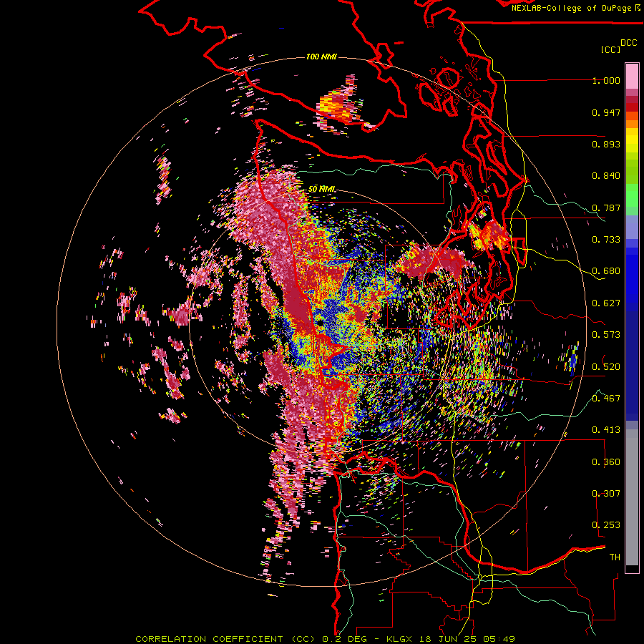
Task: Click the 0.840 scale value
Action: point(606,176)
